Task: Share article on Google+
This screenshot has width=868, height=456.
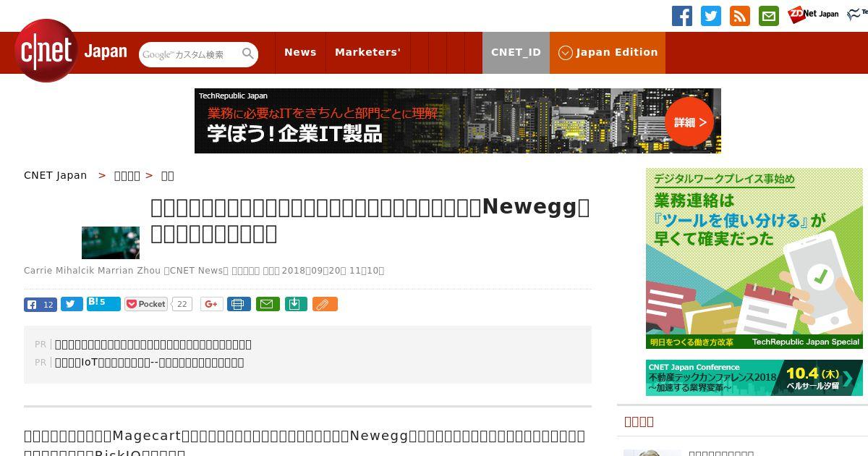Action: pyautogui.click(x=211, y=304)
